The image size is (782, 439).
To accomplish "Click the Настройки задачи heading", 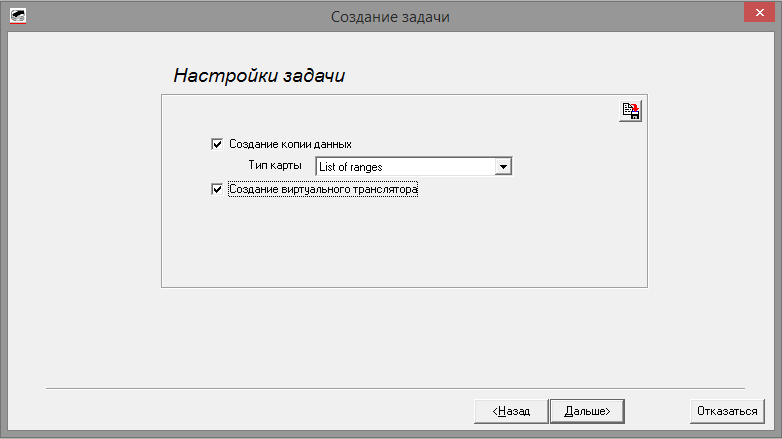I will (259, 76).
